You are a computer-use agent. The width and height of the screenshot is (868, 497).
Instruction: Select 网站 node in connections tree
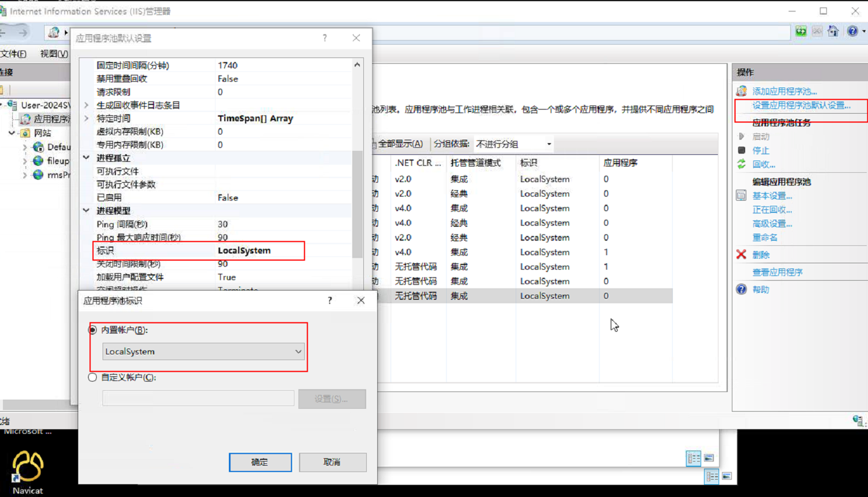[x=42, y=133]
